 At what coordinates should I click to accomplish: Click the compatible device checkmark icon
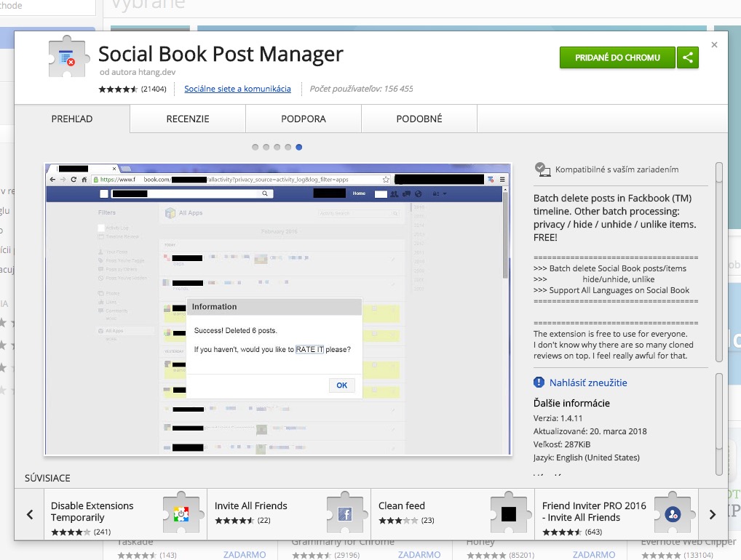542,169
